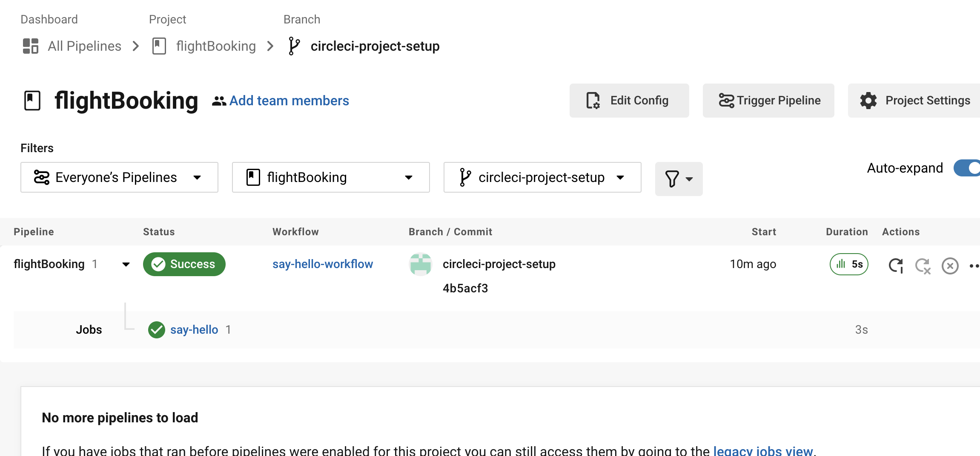Image resolution: width=980 pixels, height=456 pixels.
Task: Toggle the Success status badge
Action: point(184,264)
